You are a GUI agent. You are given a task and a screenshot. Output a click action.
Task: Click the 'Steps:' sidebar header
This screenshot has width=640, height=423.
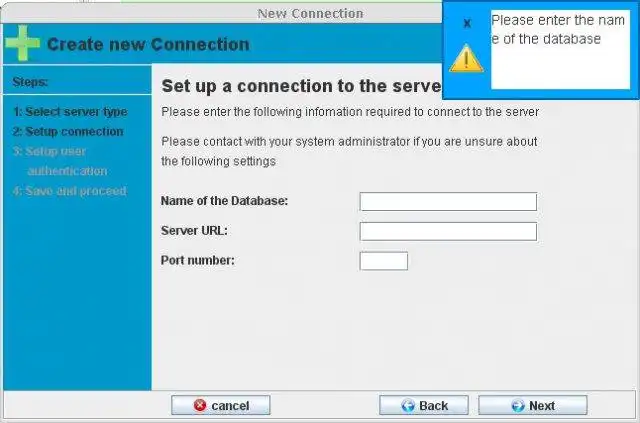(30, 82)
